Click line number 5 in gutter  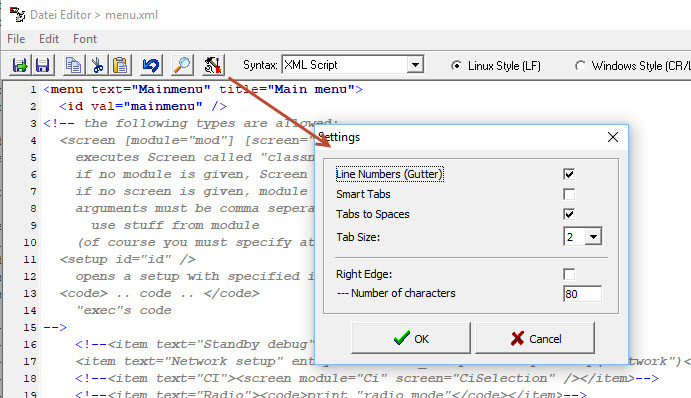click(33, 157)
